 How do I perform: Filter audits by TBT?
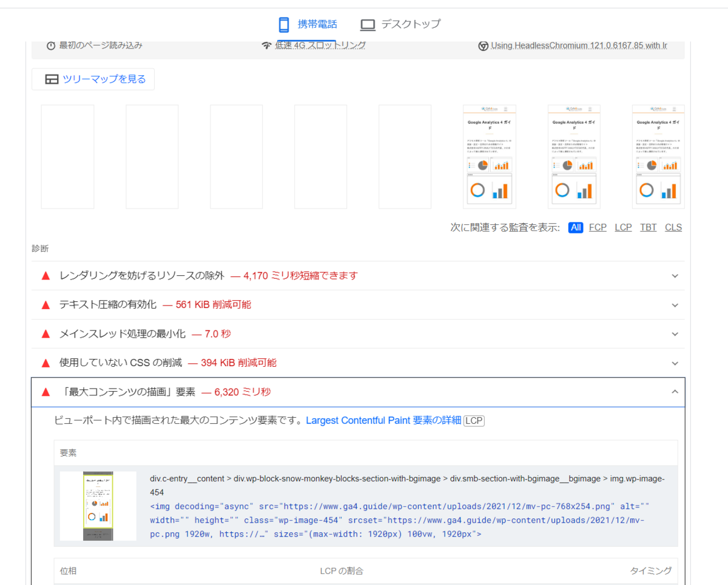[x=649, y=227]
